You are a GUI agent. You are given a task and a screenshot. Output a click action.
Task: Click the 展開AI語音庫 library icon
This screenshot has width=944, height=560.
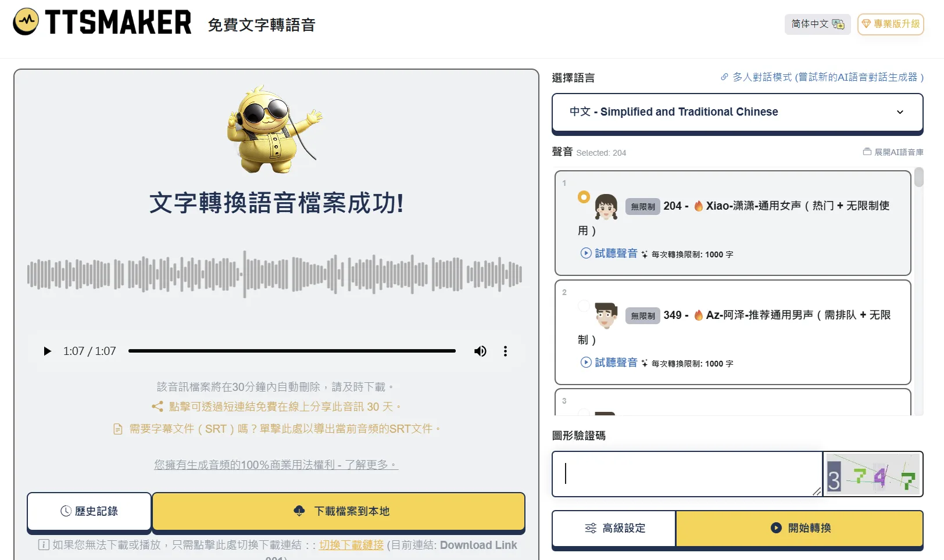click(867, 152)
